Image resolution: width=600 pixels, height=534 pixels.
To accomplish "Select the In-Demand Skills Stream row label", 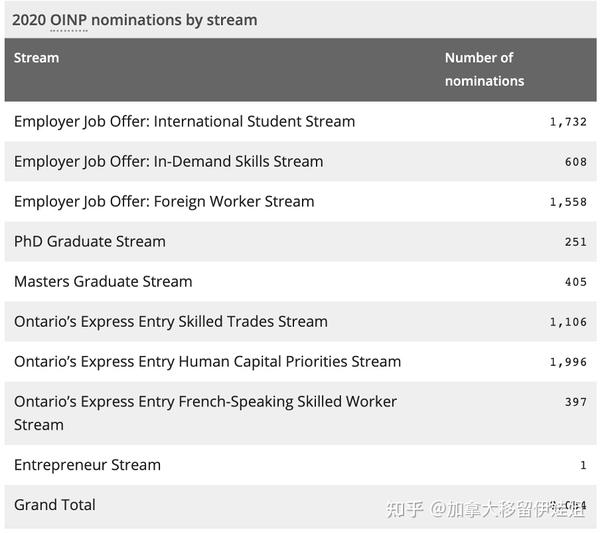I will click(168, 162).
